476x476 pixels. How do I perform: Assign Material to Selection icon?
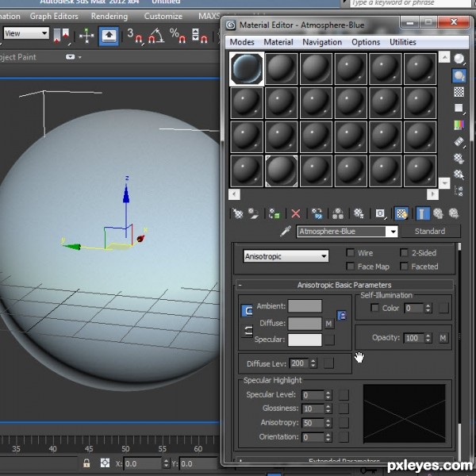point(274,213)
